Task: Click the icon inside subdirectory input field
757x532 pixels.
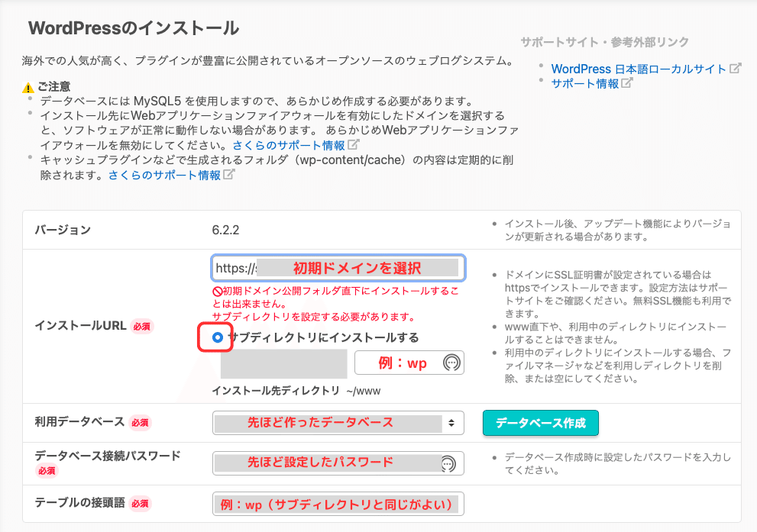Action: (451, 363)
